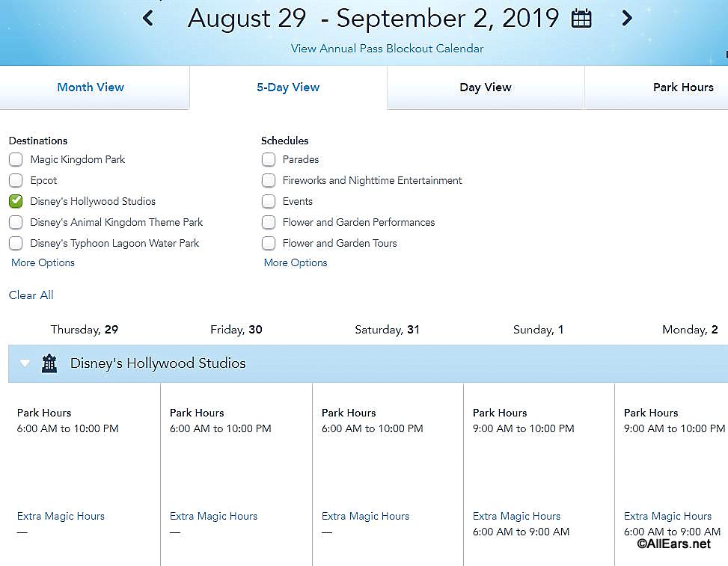Select the 5-Day View tab

(288, 87)
